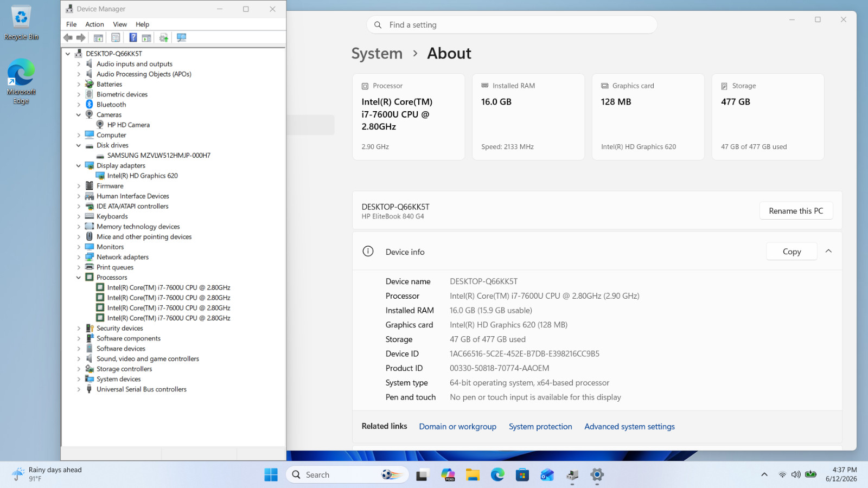This screenshot has height=488, width=868.
Task: Expand the Network adapters category
Action: [79, 257]
